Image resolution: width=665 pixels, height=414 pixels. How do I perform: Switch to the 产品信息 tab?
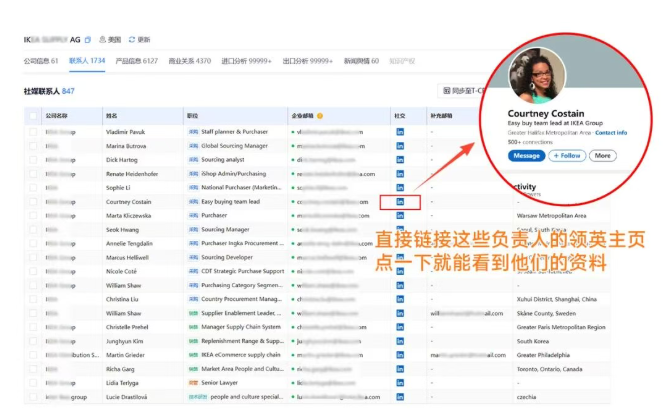(136, 61)
